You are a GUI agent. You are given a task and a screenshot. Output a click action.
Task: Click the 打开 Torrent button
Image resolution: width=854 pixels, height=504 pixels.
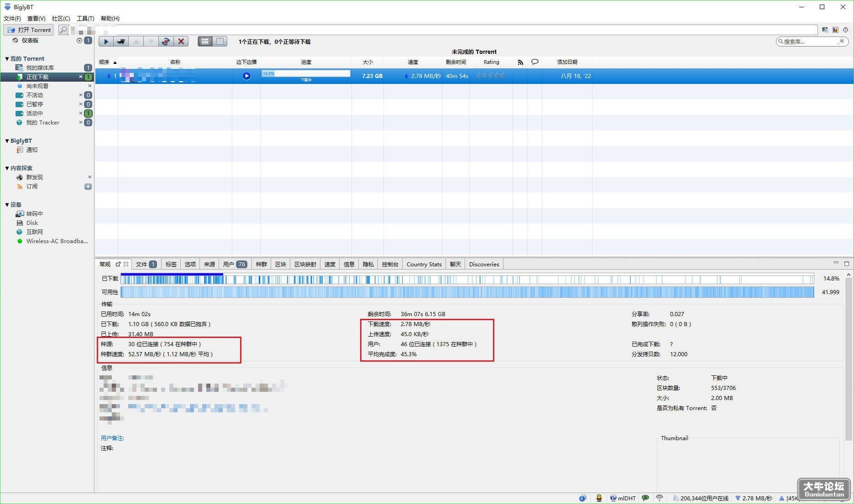click(29, 30)
